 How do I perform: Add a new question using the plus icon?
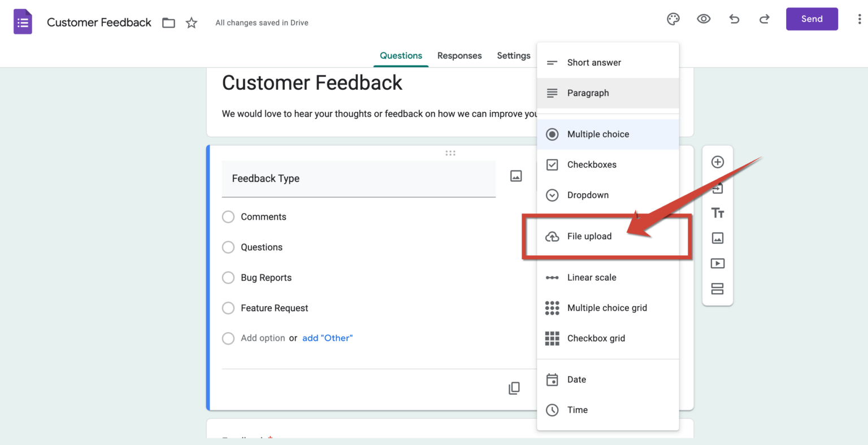(x=717, y=162)
